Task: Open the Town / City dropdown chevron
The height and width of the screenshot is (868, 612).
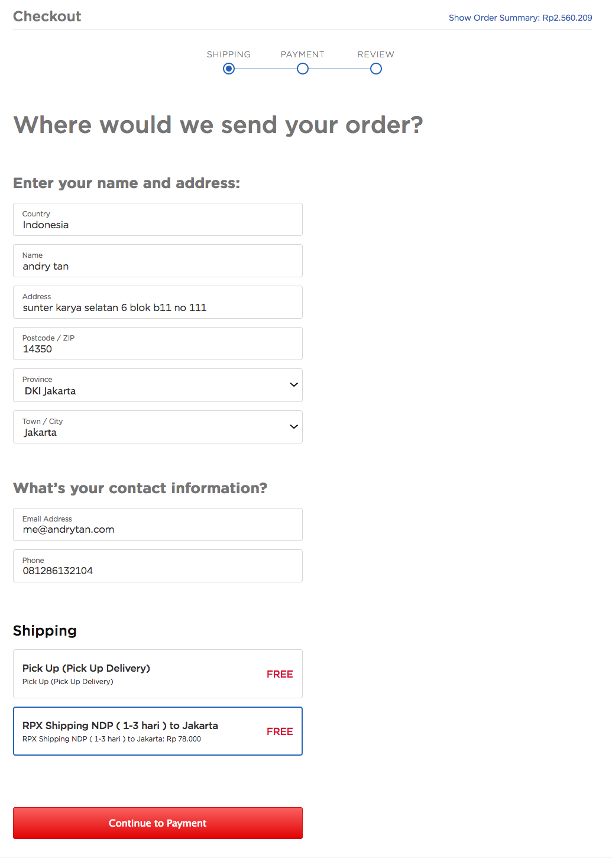Action: tap(294, 427)
